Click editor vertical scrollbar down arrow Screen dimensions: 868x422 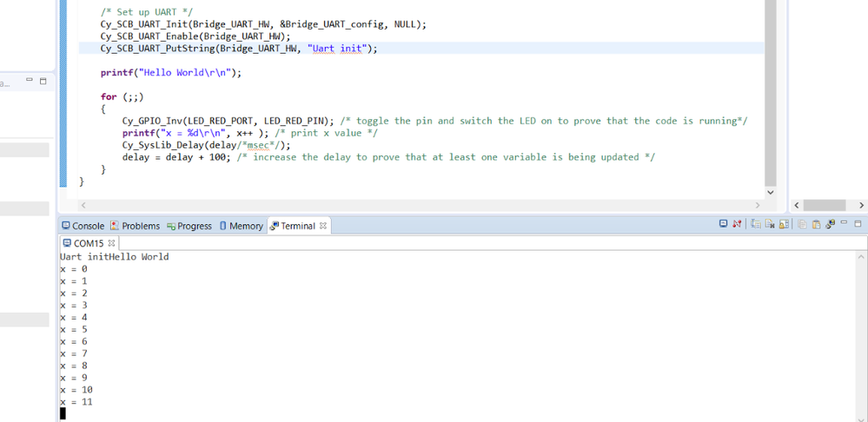click(770, 192)
